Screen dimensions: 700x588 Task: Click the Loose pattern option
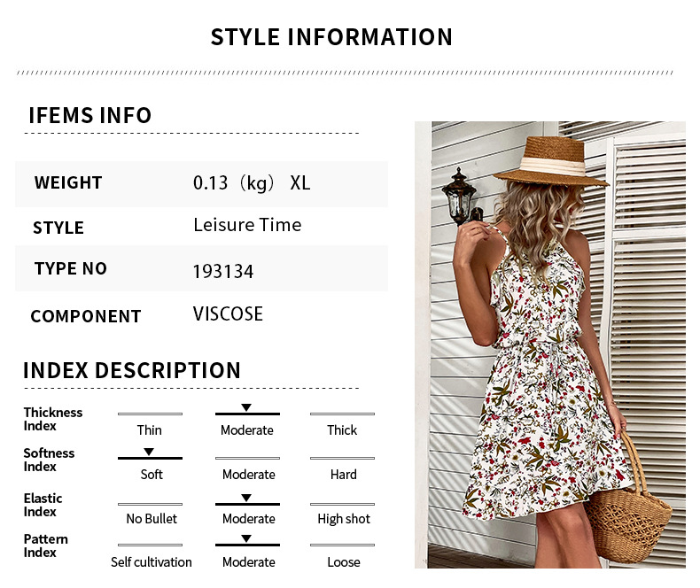343,562
